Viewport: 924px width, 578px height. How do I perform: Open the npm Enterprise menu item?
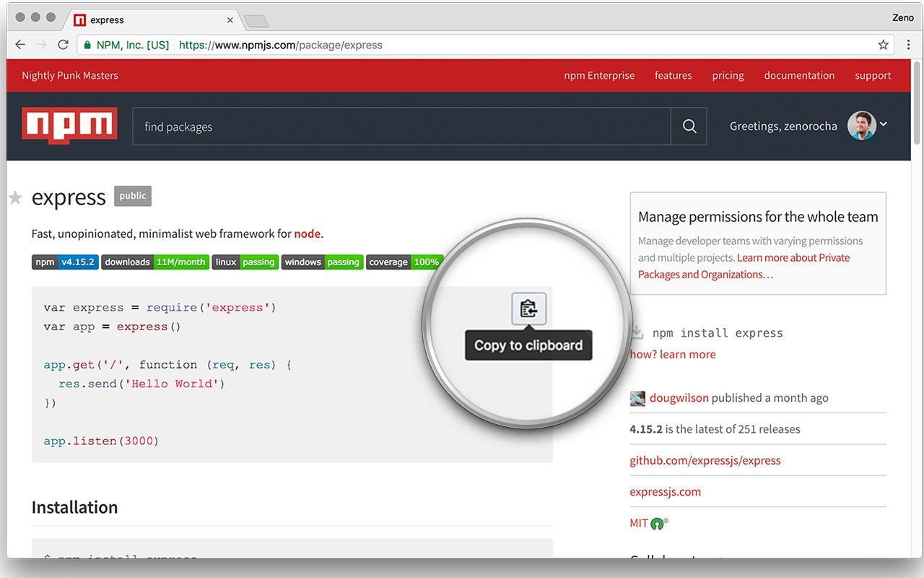pos(599,75)
